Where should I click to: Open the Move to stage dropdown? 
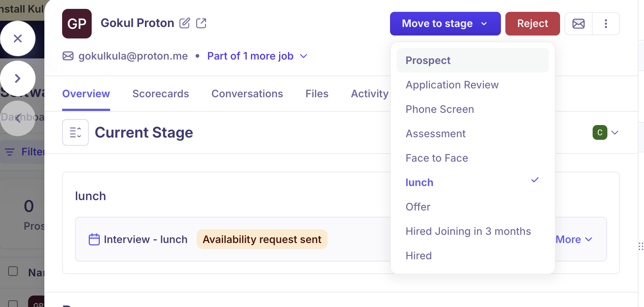coord(445,24)
